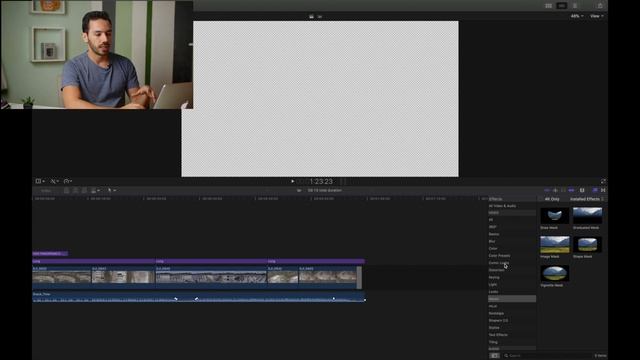Viewport: 640px width, 360px height.
Task: Select the Nostalgia effects category
Action: pyautogui.click(x=496, y=313)
